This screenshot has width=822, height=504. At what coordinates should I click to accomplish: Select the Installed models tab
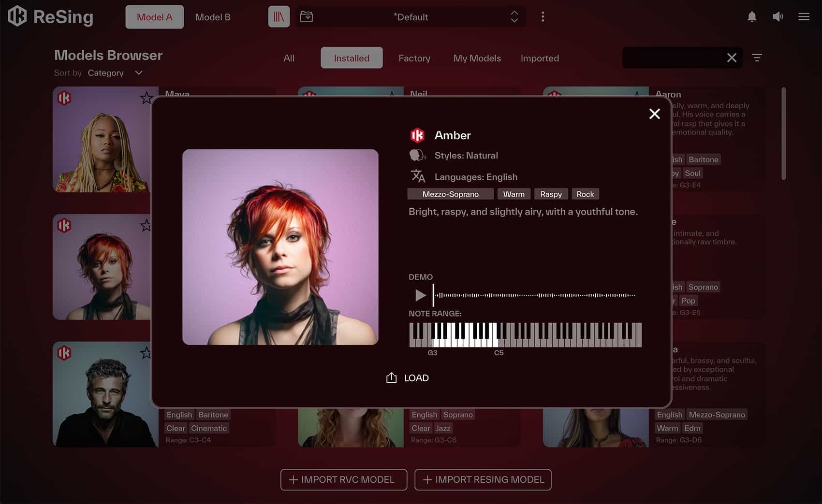(x=352, y=58)
